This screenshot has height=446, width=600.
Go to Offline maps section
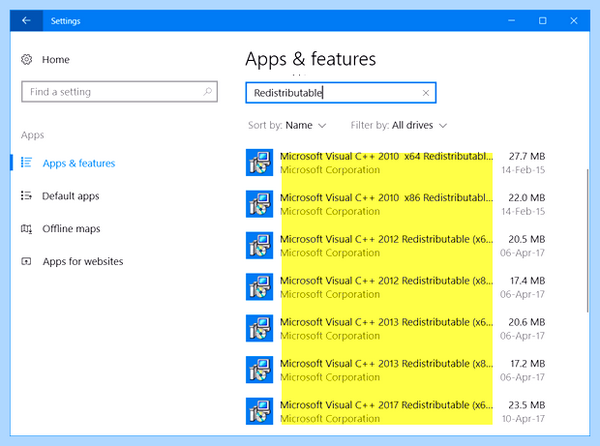pyautogui.click(x=71, y=229)
